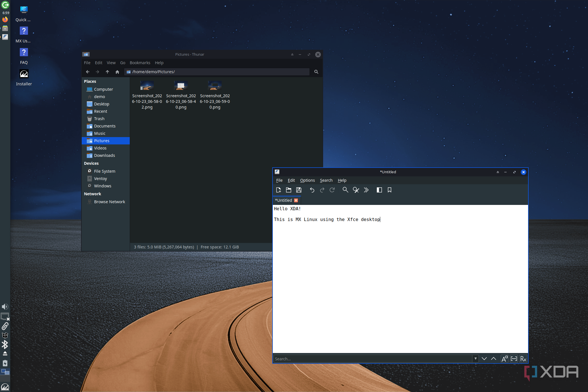Open Downloads folder in Thunar sidebar
This screenshot has height=392, width=588.
click(x=106, y=155)
